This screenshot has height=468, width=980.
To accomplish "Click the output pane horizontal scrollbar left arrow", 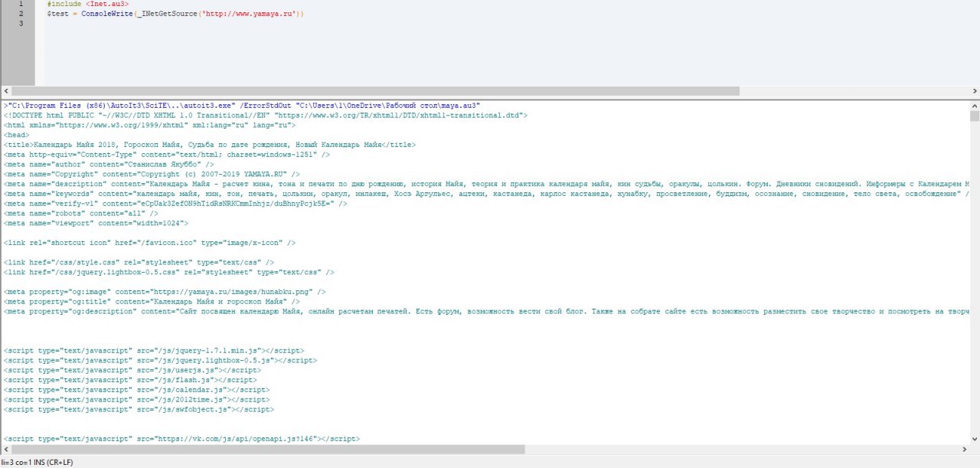I will [5, 450].
